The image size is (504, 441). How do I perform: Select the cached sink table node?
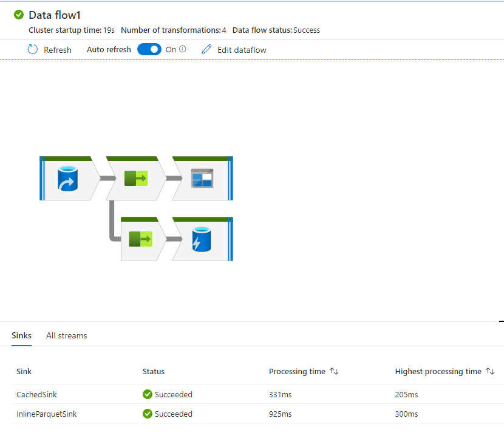(x=202, y=178)
